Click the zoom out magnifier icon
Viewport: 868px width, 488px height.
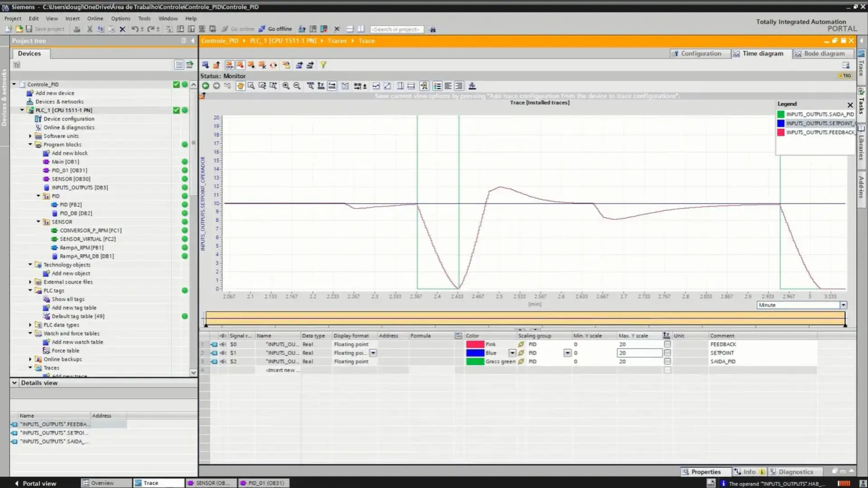[297, 86]
